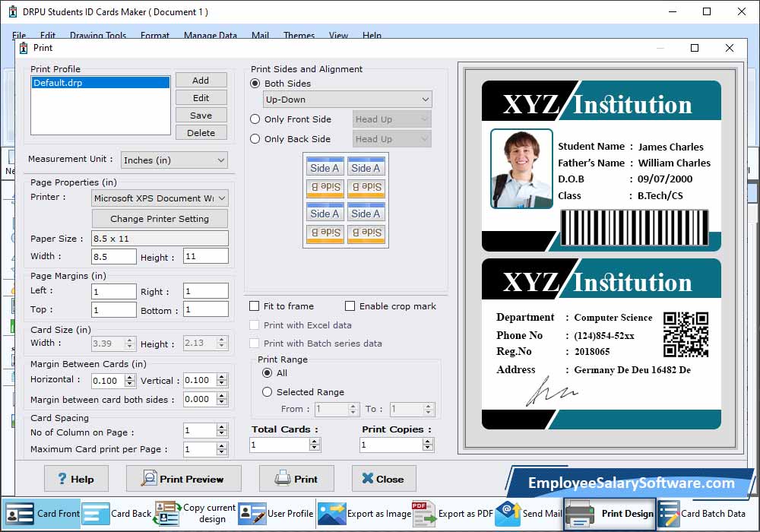Increase margin between card both sides
760x532 pixels.
click(x=221, y=396)
